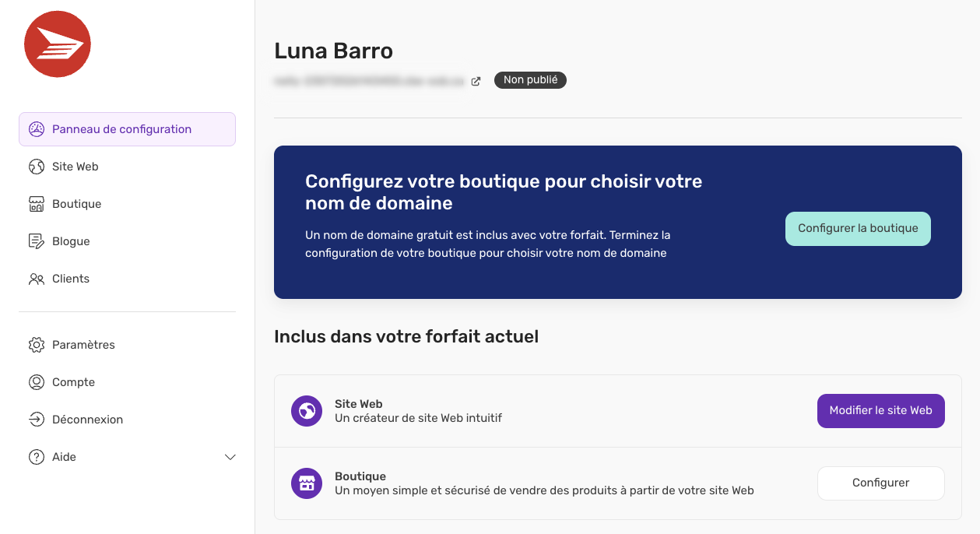
Task: Select the dashboard gauge icon in sidebar
Action: (x=37, y=129)
